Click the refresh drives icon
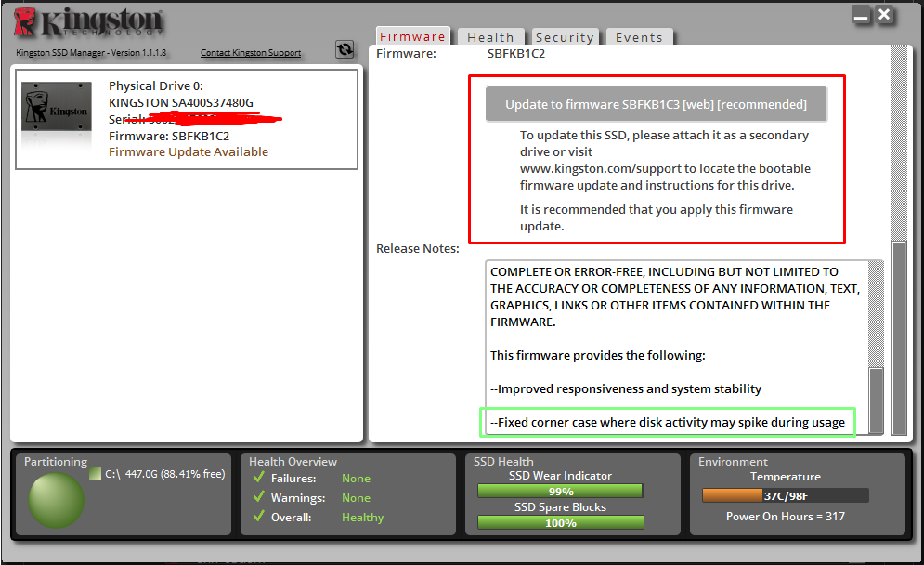Viewport: 924px width, 565px height. click(345, 49)
